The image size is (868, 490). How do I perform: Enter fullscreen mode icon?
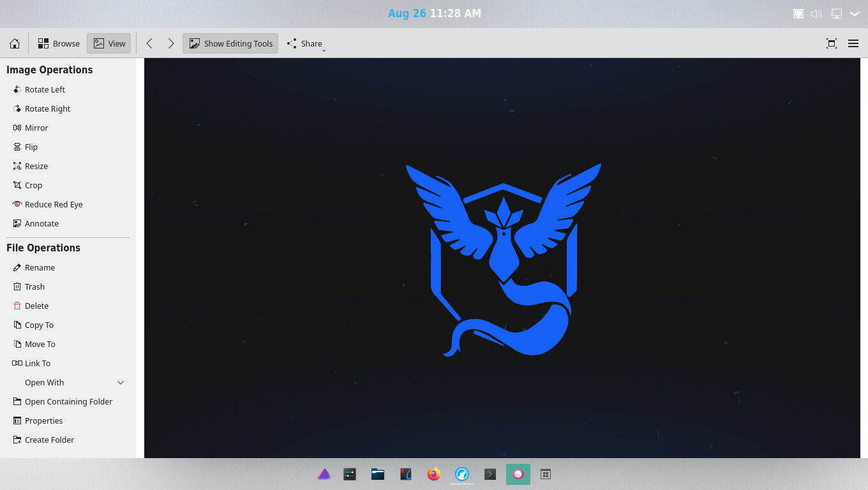(831, 43)
